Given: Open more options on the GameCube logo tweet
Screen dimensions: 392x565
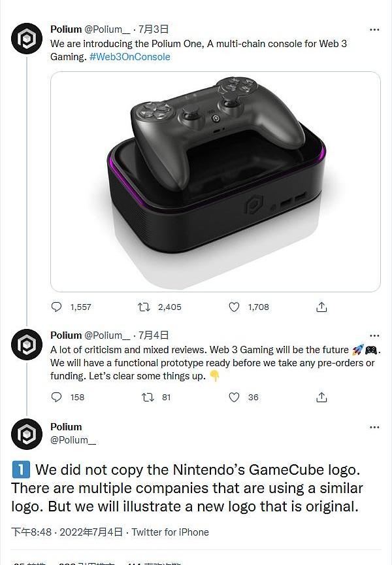Looking at the screenshot, I should point(374,428).
